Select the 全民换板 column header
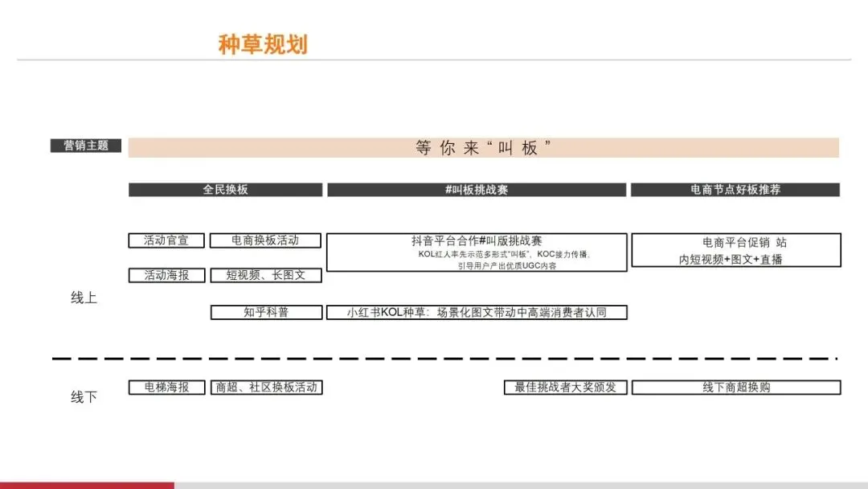The image size is (868, 489). 225,190
